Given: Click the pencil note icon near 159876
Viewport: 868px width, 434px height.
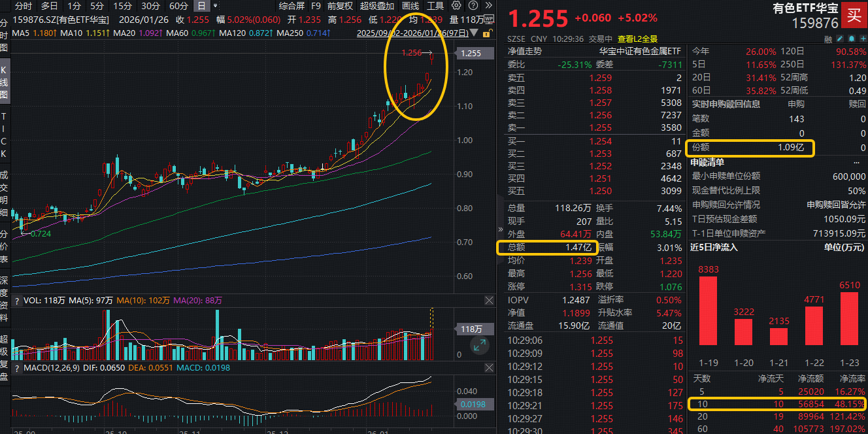Looking at the screenshot, I should pyautogui.click(x=840, y=39).
